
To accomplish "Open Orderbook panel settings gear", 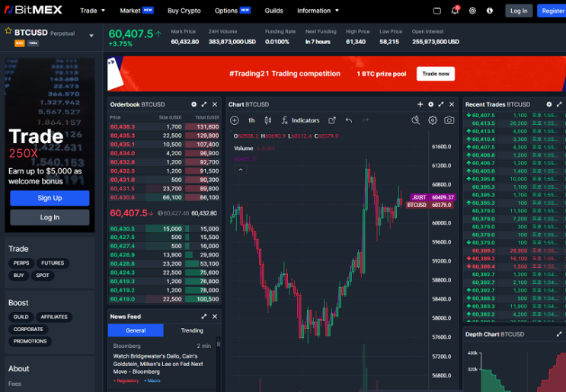I will (x=193, y=104).
